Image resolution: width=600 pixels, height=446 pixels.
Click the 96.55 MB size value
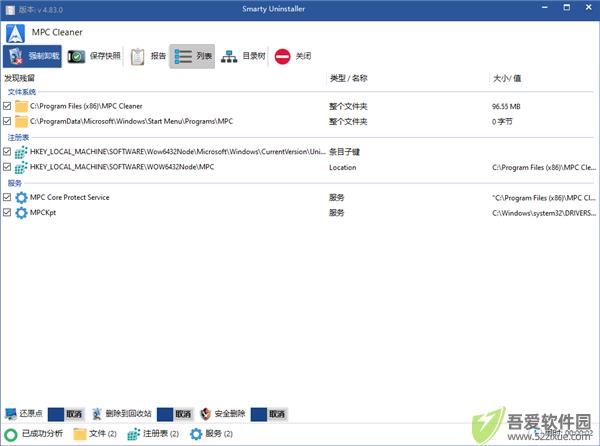pyautogui.click(x=506, y=106)
